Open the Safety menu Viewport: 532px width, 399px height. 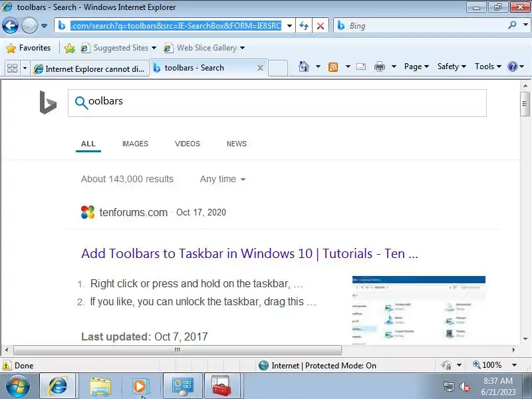click(x=452, y=66)
